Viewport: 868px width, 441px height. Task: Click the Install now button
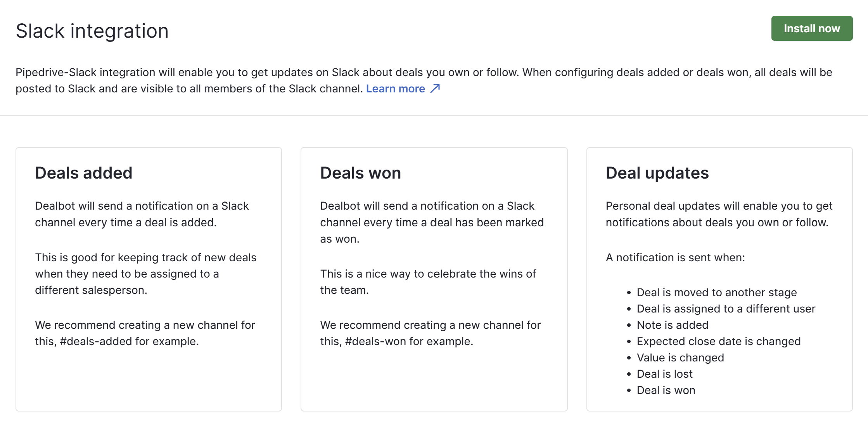812,28
